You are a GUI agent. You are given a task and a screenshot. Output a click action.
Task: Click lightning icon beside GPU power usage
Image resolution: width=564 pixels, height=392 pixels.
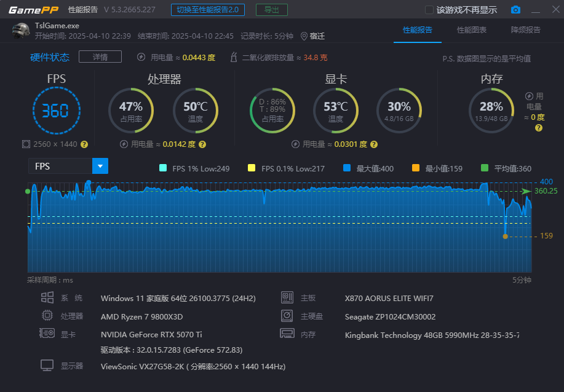[x=295, y=144]
